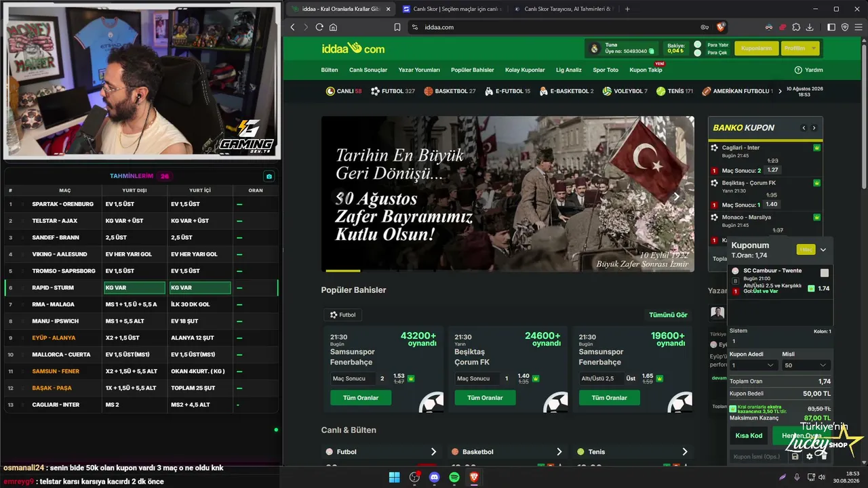Open the Canlı 58 live matches
The height and width of the screenshot is (488, 868).
click(x=344, y=91)
